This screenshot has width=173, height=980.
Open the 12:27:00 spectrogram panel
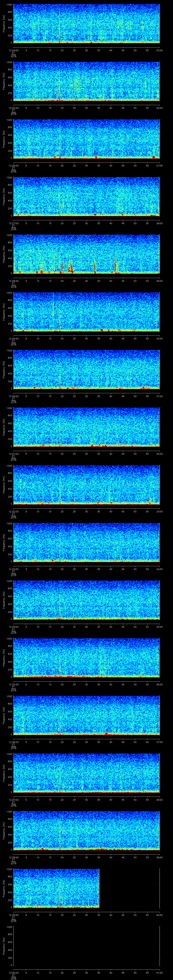pos(86,196)
